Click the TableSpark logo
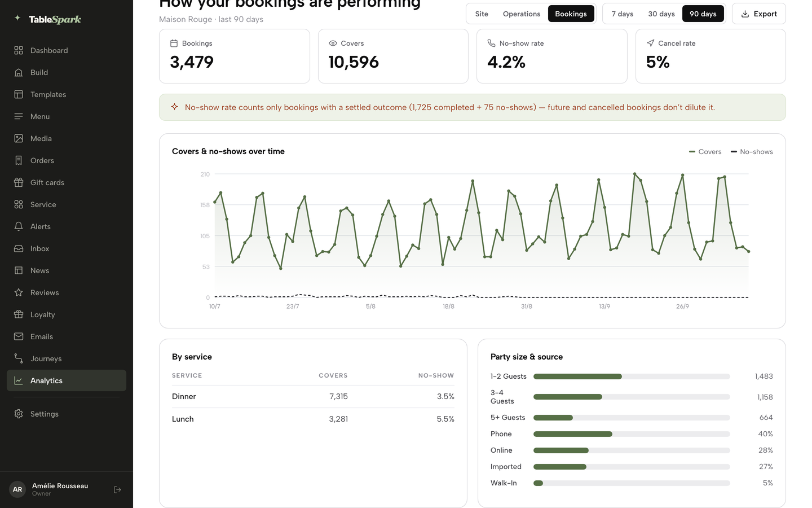This screenshot has height=508, width=812. pyautogui.click(x=48, y=19)
